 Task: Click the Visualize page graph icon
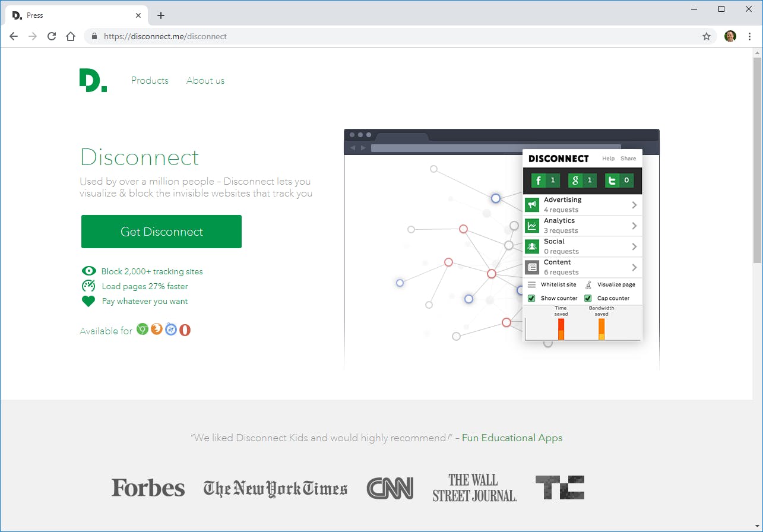[588, 285]
